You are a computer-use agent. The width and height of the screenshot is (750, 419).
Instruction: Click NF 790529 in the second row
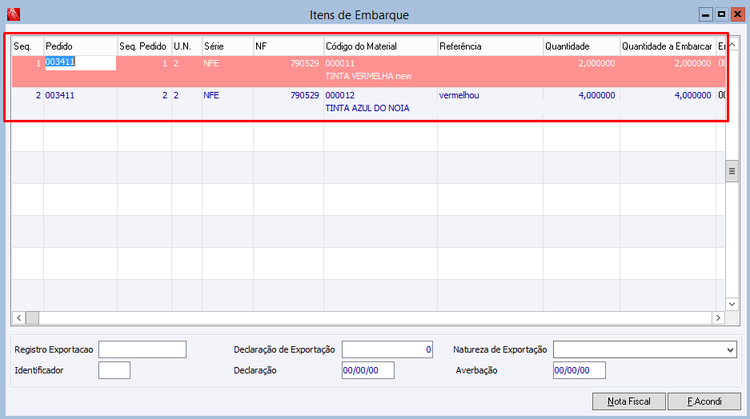tap(305, 95)
